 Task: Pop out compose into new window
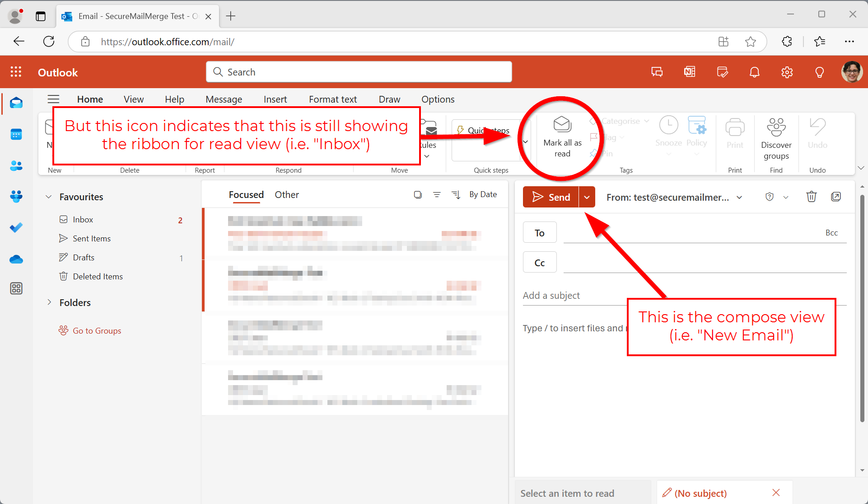(x=836, y=197)
